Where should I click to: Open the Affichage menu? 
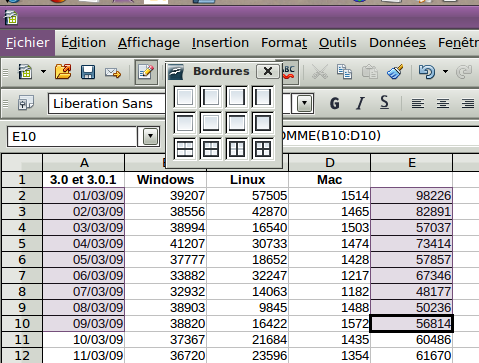149,43
